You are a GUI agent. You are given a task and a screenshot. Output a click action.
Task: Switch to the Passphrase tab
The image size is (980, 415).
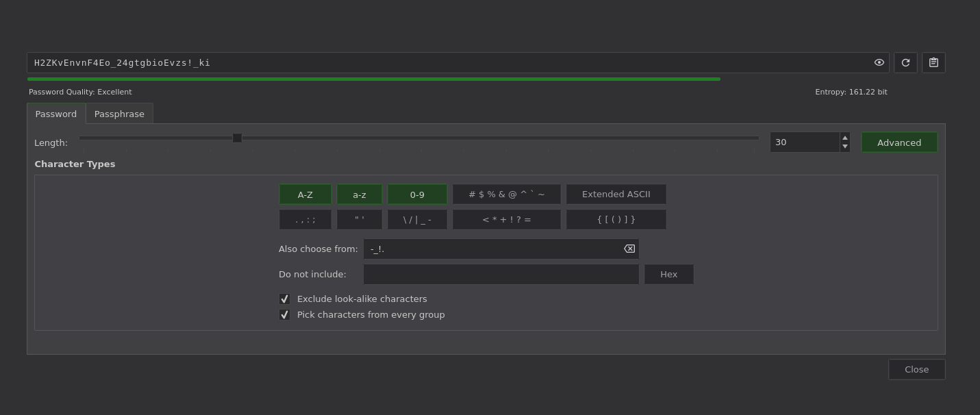pyautogui.click(x=119, y=114)
